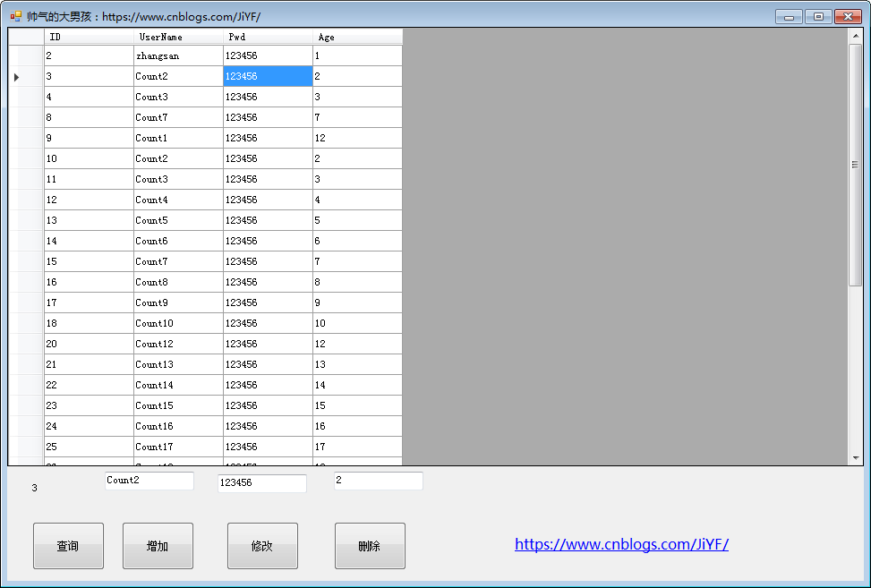
Task: Select the Count1 cell in ID 9 row
Action: pos(178,138)
